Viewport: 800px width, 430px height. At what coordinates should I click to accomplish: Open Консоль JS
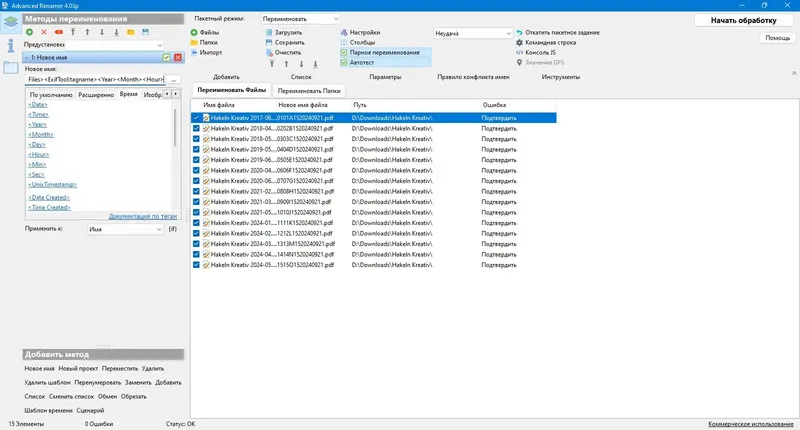[x=536, y=53]
